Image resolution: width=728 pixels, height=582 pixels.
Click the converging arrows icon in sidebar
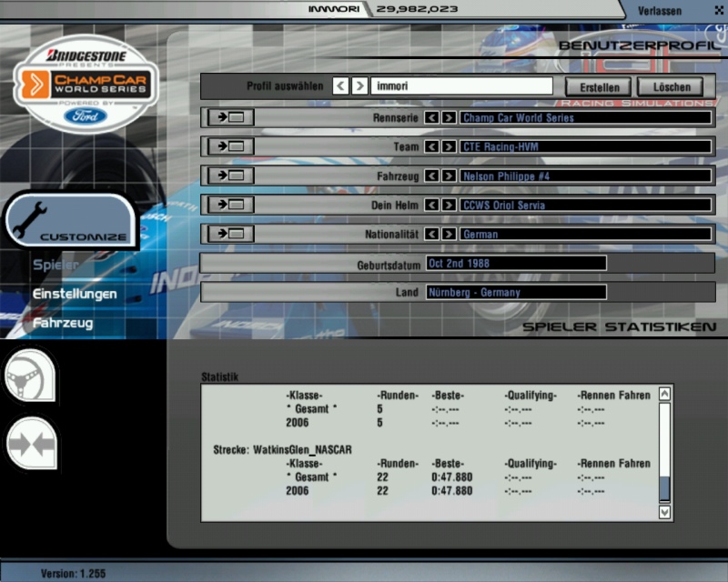tap(30, 445)
